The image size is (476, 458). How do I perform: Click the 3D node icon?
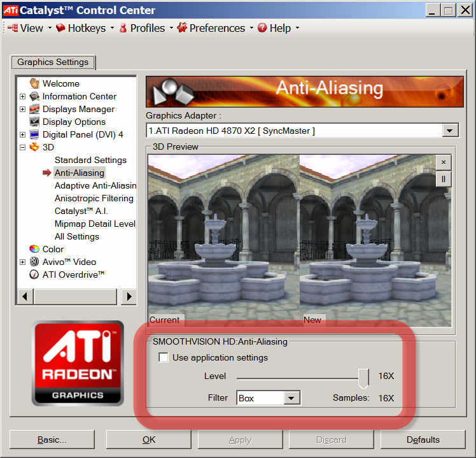34,147
